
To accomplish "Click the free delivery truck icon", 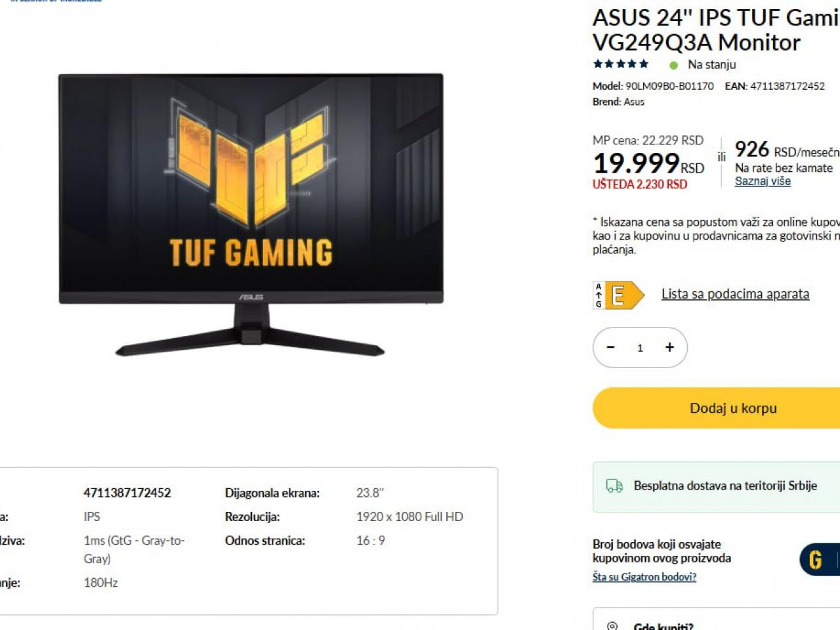I will (x=614, y=486).
